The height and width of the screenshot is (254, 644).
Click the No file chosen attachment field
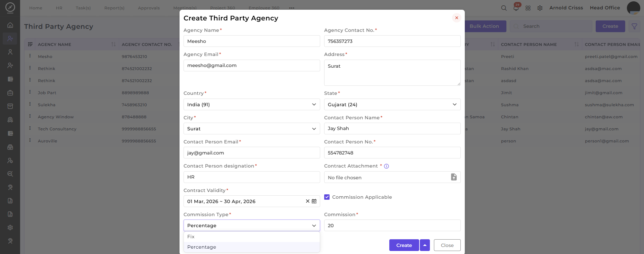[392, 177]
